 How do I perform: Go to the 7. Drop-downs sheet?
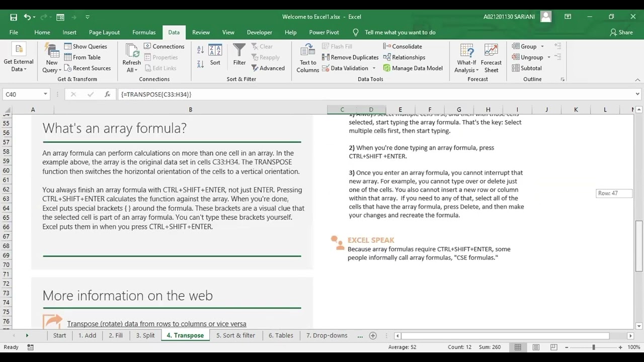(327, 335)
